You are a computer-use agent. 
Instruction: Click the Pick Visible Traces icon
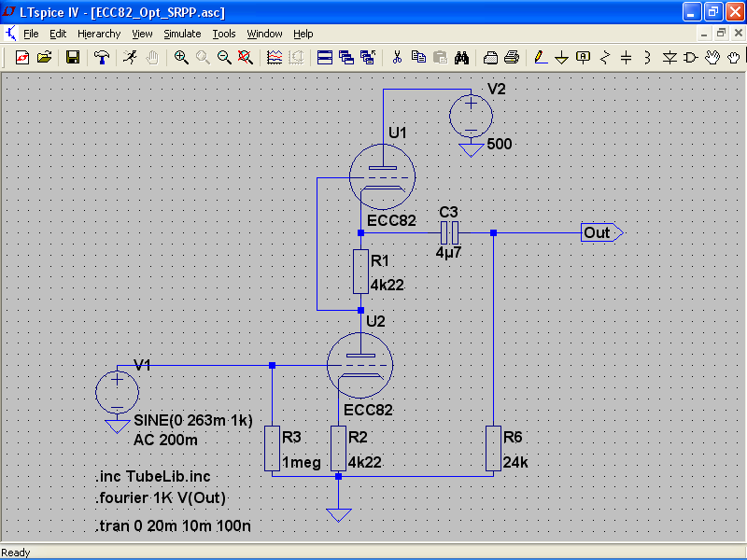coord(275,58)
